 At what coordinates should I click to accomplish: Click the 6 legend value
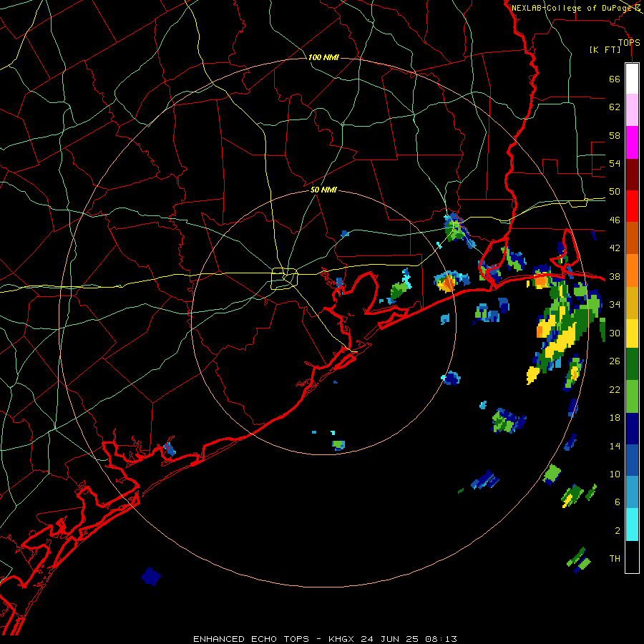[618, 502]
